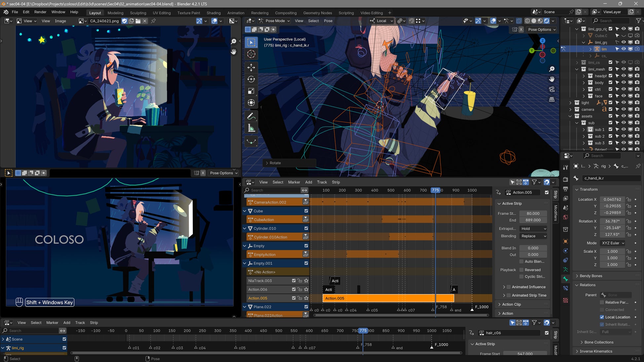Select the Scale tool in viewport toolbar
Image resolution: width=644 pixels, height=362 pixels.
pyautogui.click(x=251, y=91)
